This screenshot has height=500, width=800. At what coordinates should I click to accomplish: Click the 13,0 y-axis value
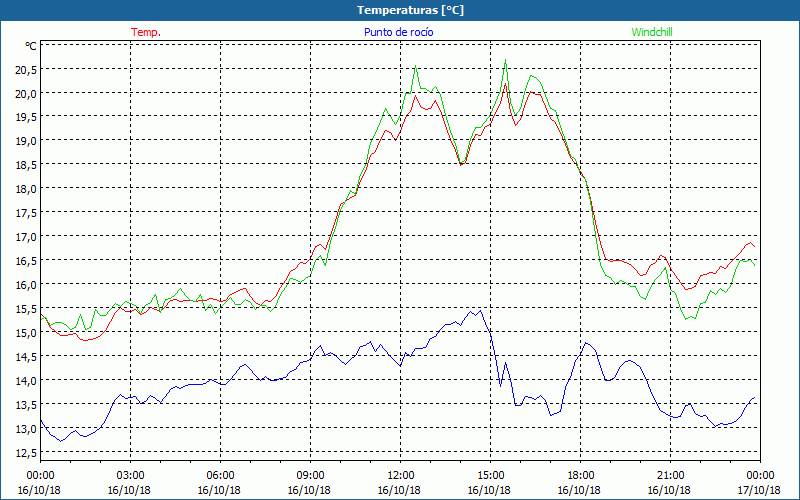coord(26,429)
